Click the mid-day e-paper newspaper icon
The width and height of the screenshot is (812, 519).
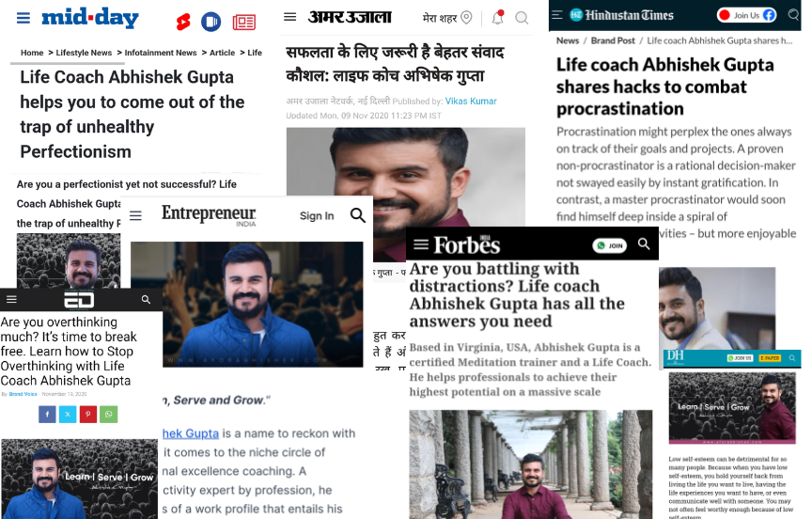pyautogui.click(x=244, y=23)
